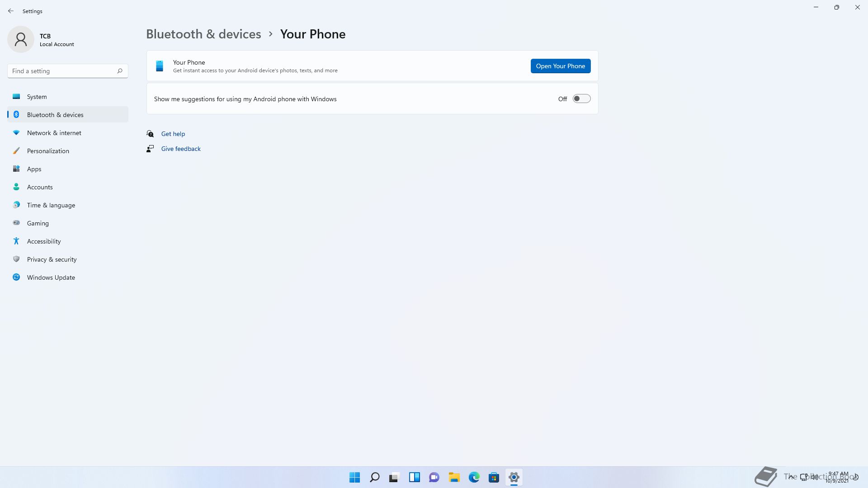Screen dimensions: 868x488
Task: Click the Get help link
Action: (x=173, y=134)
